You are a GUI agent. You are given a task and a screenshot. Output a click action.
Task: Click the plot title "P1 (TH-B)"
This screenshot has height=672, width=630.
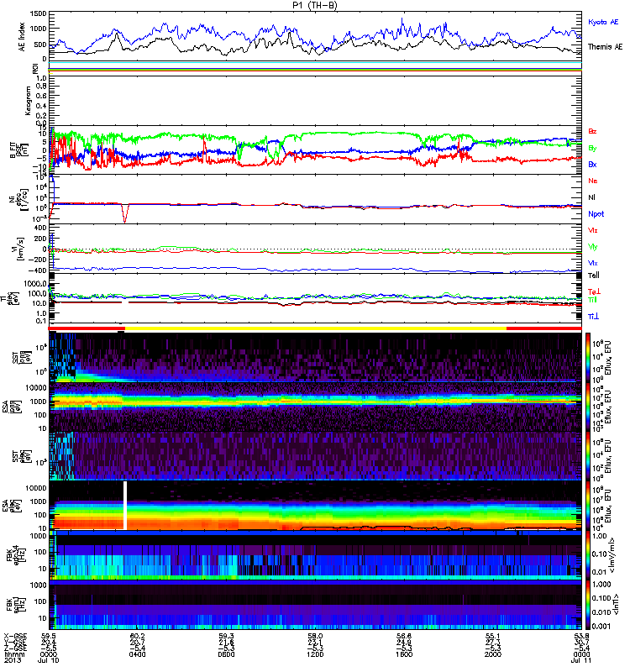(315, 5)
